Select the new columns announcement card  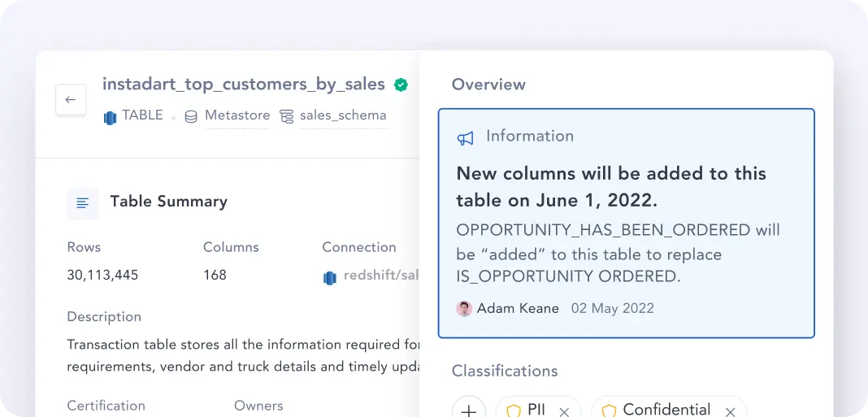626,223
